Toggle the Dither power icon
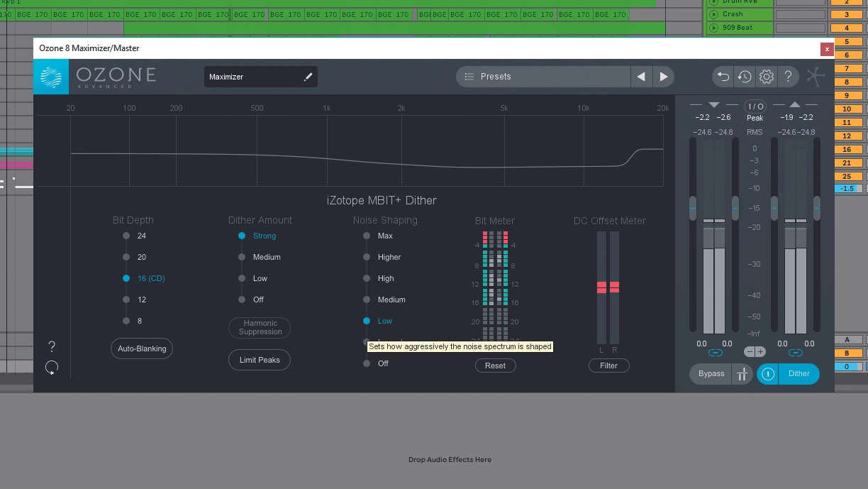Screen dimensions: 868x489 click(x=767, y=374)
